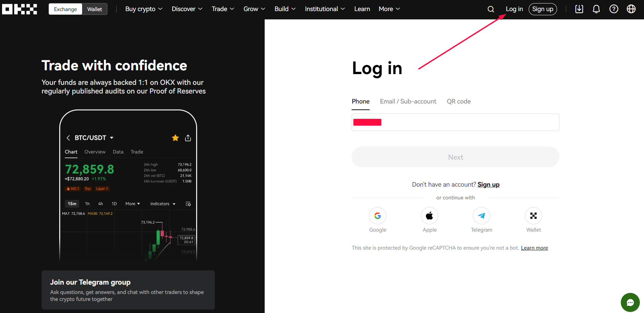
Task: Click the Layer 1 tag in mockup
Action: [x=102, y=189]
